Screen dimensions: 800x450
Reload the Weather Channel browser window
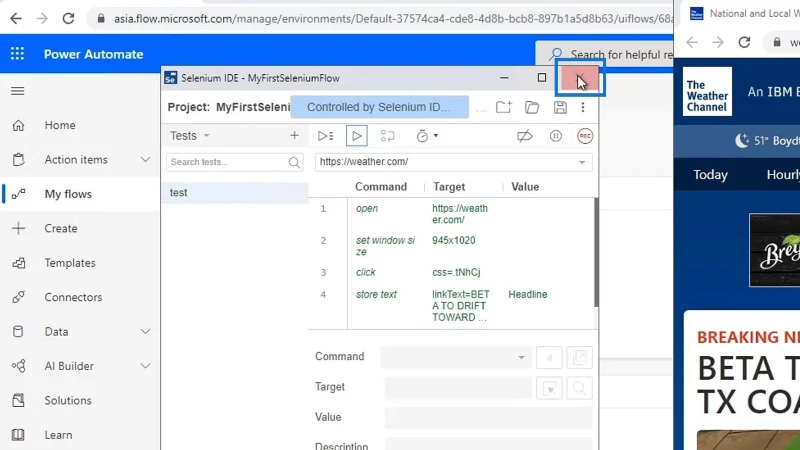point(744,42)
